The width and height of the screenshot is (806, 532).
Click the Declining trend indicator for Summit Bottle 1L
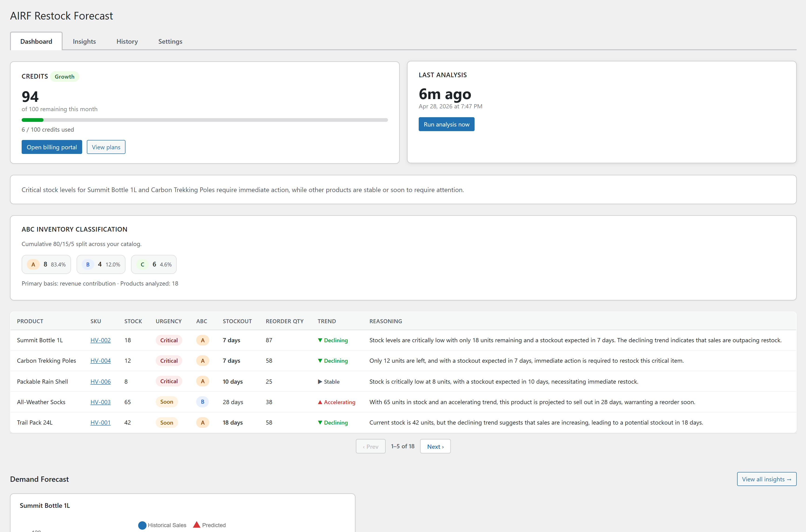click(x=333, y=340)
